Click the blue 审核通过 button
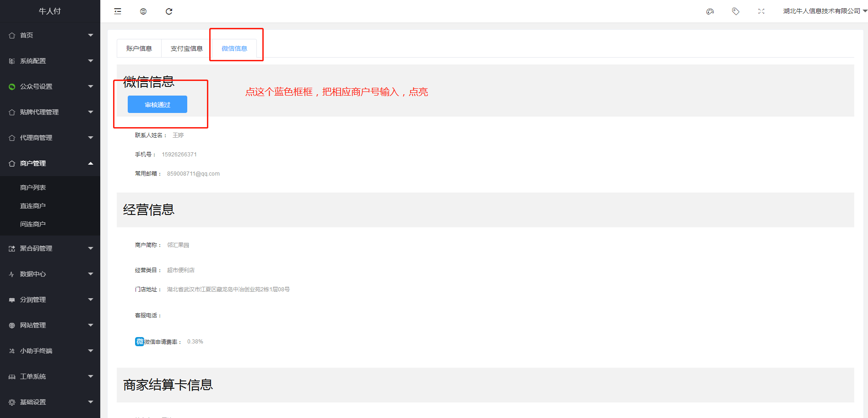The height and width of the screenshot is (418, 868). (x=157, y=104)
